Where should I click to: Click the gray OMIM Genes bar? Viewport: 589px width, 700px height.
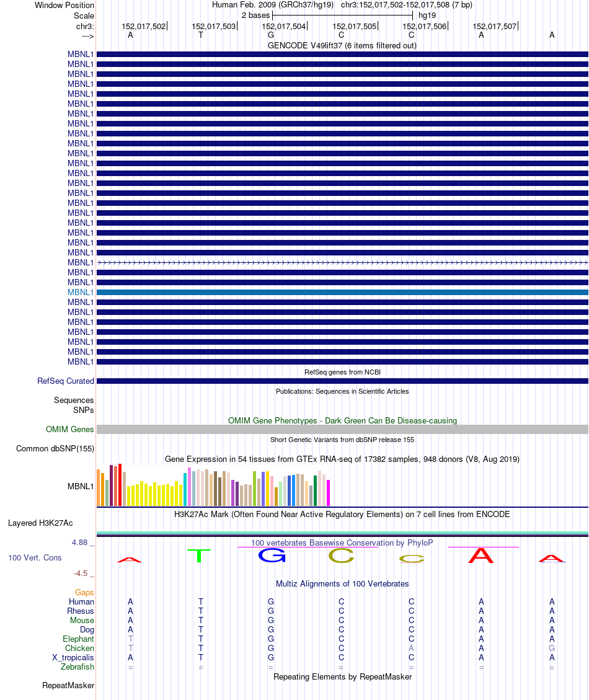point(342,429)
